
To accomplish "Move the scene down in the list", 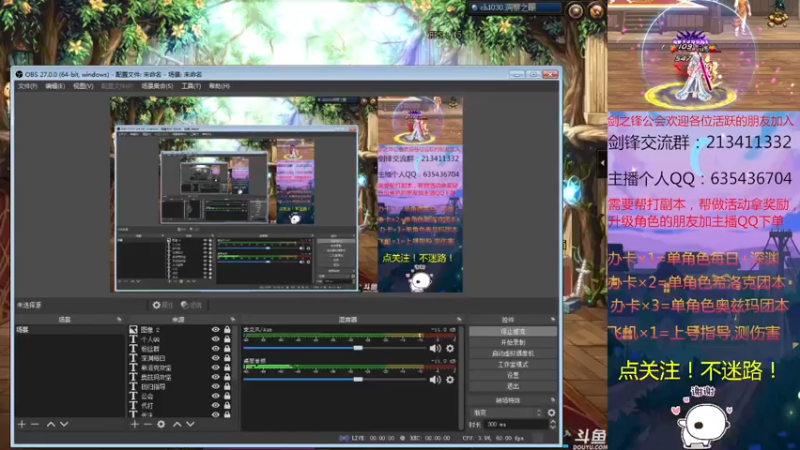I will pos(64,424).
